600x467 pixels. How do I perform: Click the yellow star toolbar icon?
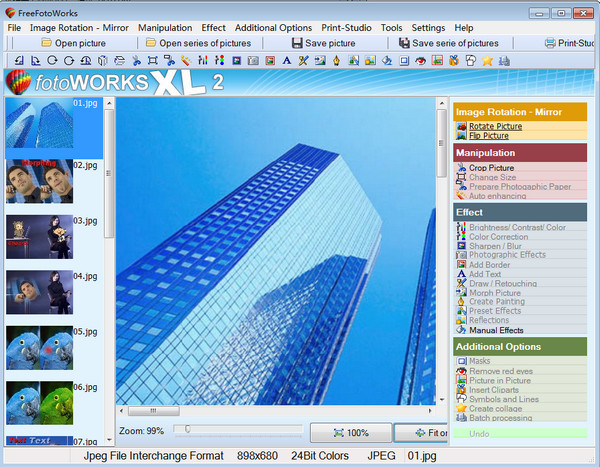click(x=488, y=61)
